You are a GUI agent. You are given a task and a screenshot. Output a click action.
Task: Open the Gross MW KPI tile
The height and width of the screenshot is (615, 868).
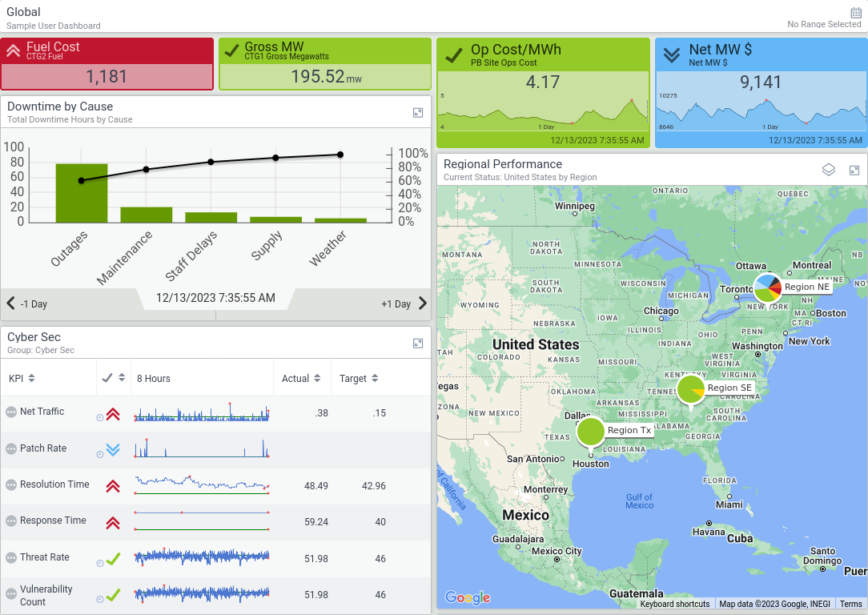click(325, 64)
